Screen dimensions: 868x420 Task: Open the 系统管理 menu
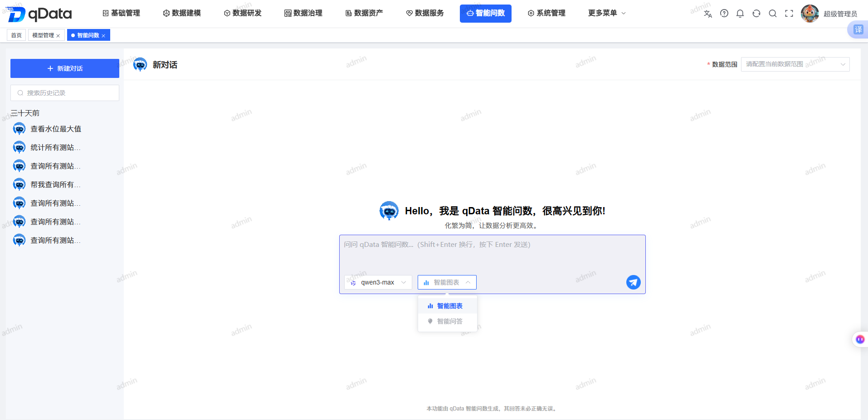[546, 13]
